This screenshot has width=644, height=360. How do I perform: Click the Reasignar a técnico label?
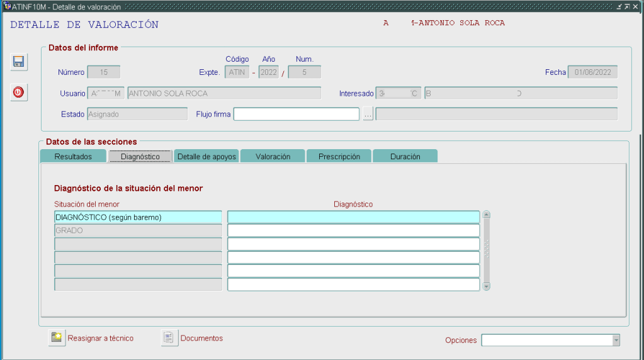tap(100, 338)
